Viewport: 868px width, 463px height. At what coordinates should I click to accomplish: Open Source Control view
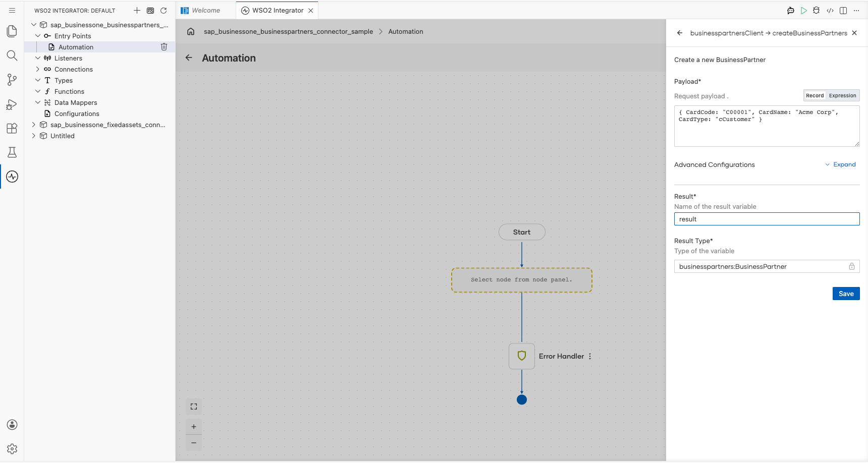[12, 80]
